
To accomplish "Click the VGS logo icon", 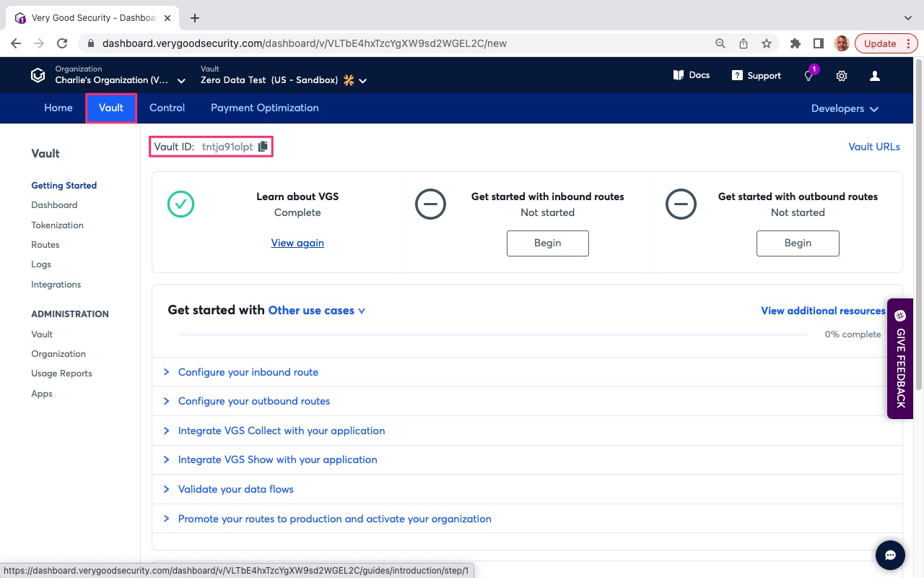I will (x=38, y=75).
